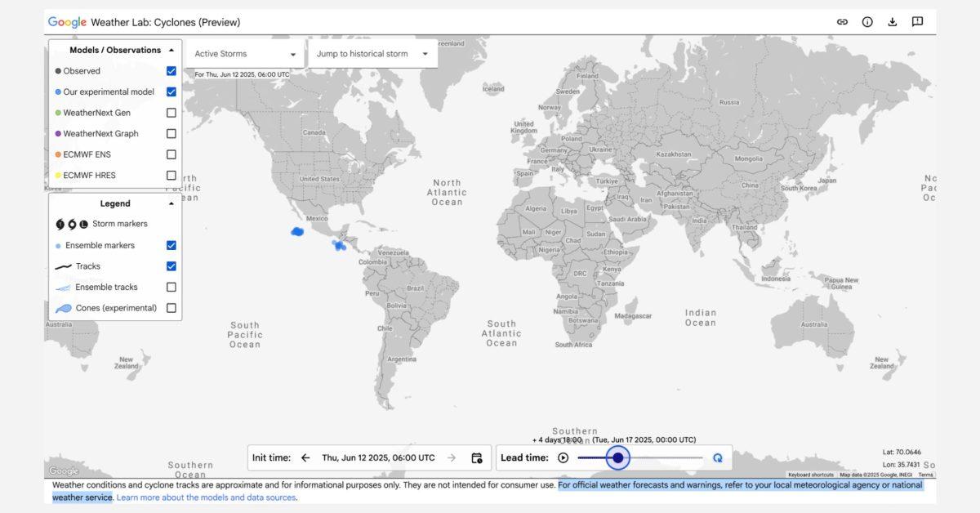Click the download icon
This screenshot has height=513, width=980.
click(x=893, y=22)
